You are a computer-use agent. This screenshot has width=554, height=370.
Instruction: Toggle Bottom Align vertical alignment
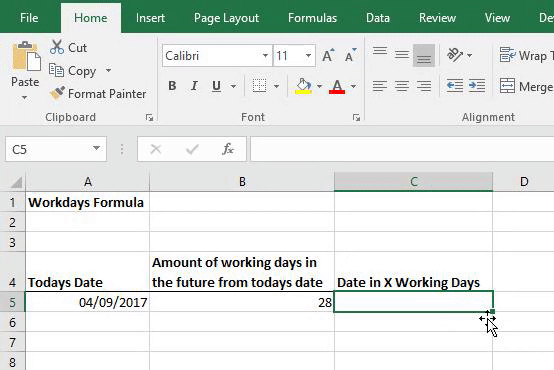point(424,55)
